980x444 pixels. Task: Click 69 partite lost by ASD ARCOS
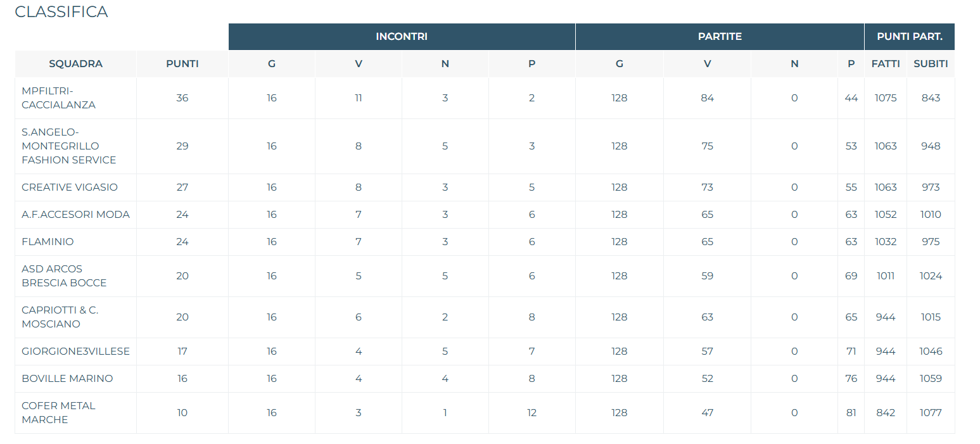click(x=851, y=276)
